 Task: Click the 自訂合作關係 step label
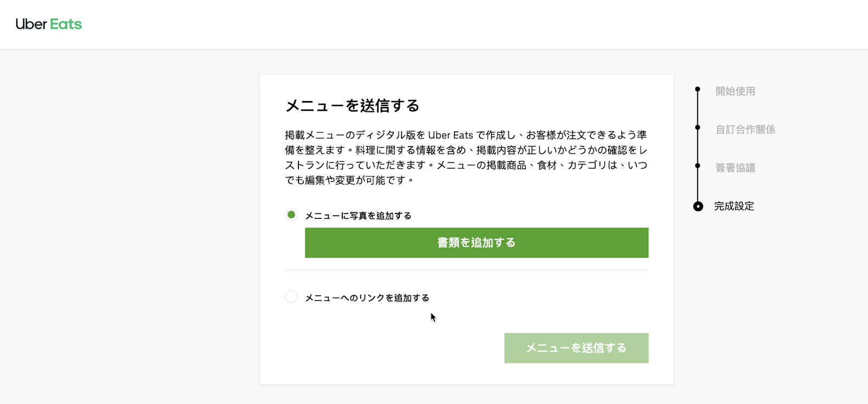745,129
